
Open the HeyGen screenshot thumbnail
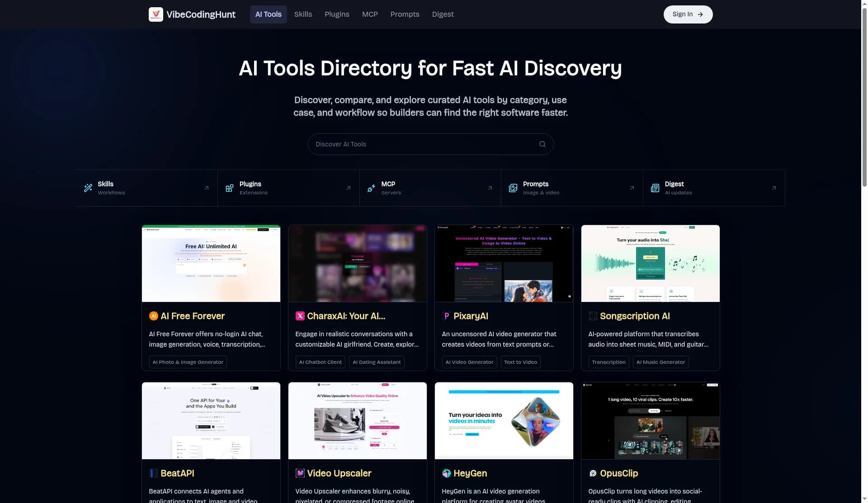pos(504,421)
